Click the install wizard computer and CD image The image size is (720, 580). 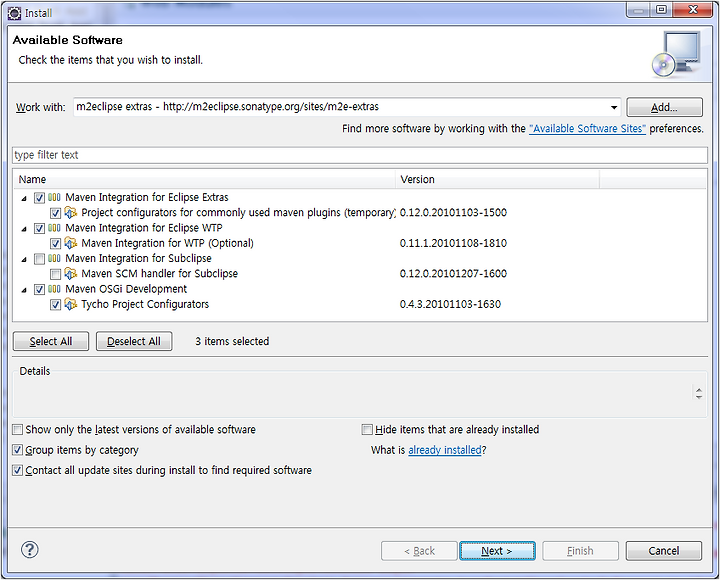[x=677, y=54]
